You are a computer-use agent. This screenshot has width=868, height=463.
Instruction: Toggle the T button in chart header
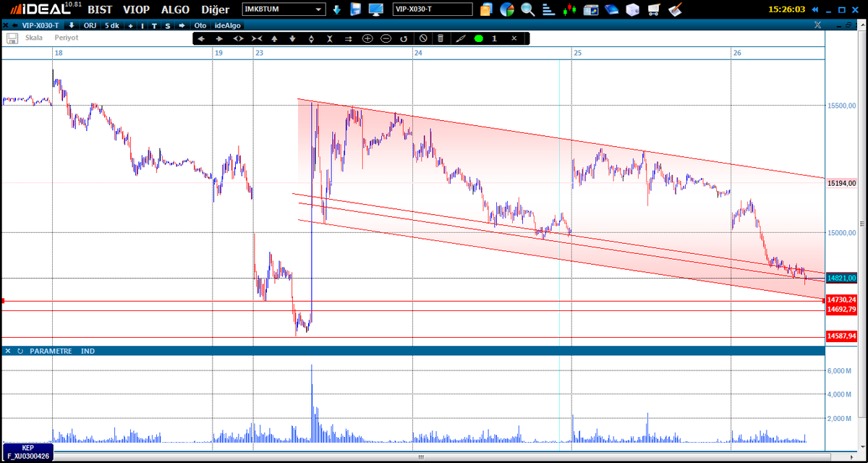click(x=154, y=26)
